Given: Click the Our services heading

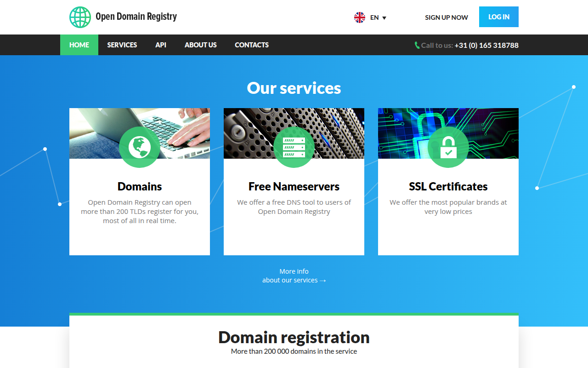Looking at the screenshot, I should coord(294,88).
